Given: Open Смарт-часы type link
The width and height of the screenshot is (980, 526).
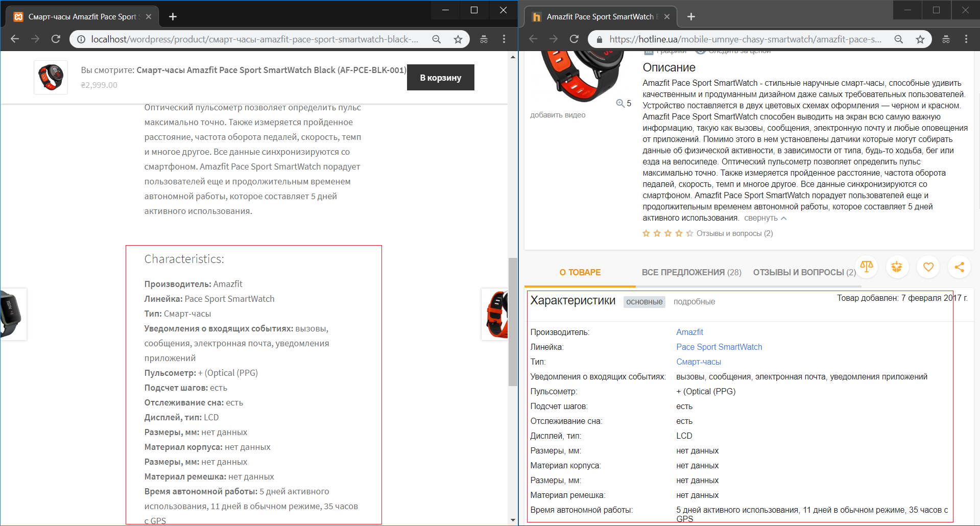Looking at the screenshot, I should tap(699, 362).
